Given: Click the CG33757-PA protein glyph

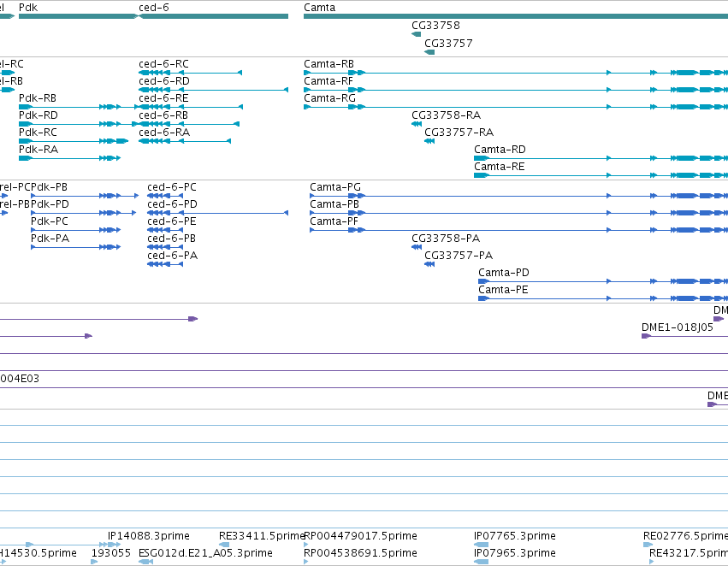Looking at the screenshot, I should [429, 264].
